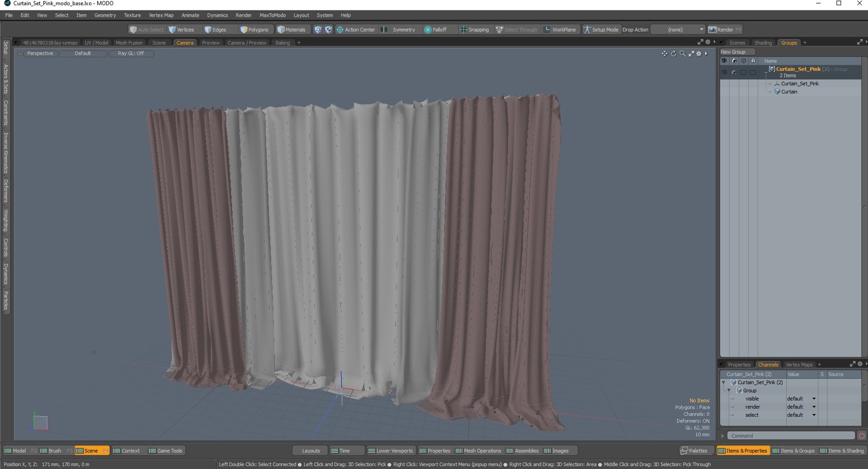Screen dimensions: 868x469
Task: Click the command history record circle
Action: point(862,436)
